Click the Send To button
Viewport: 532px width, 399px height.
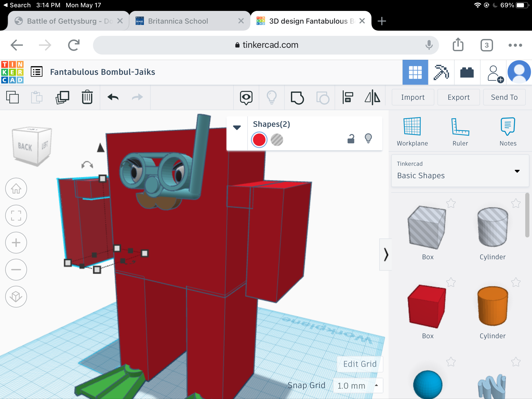tap(504, 97)
